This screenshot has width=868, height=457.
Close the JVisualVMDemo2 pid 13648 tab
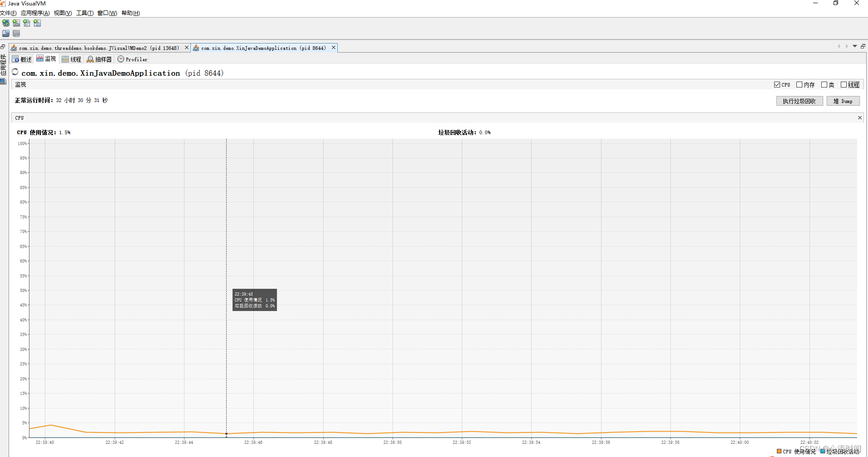186,48
